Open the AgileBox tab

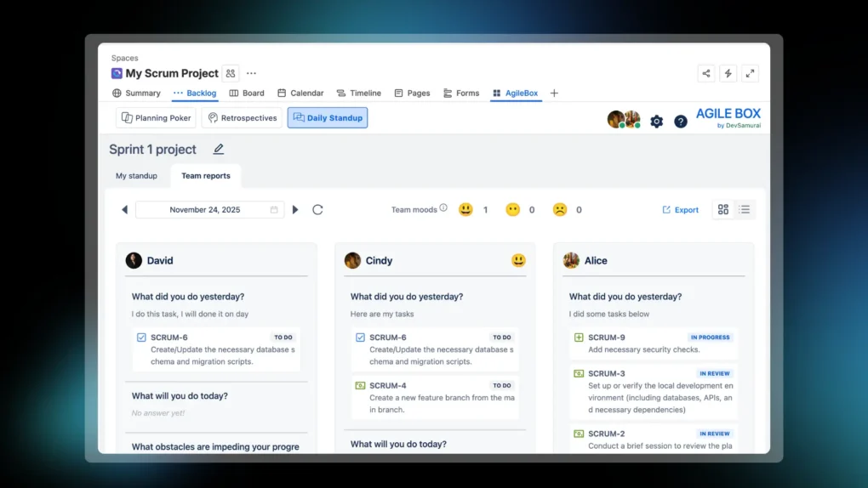coord(516,93)
